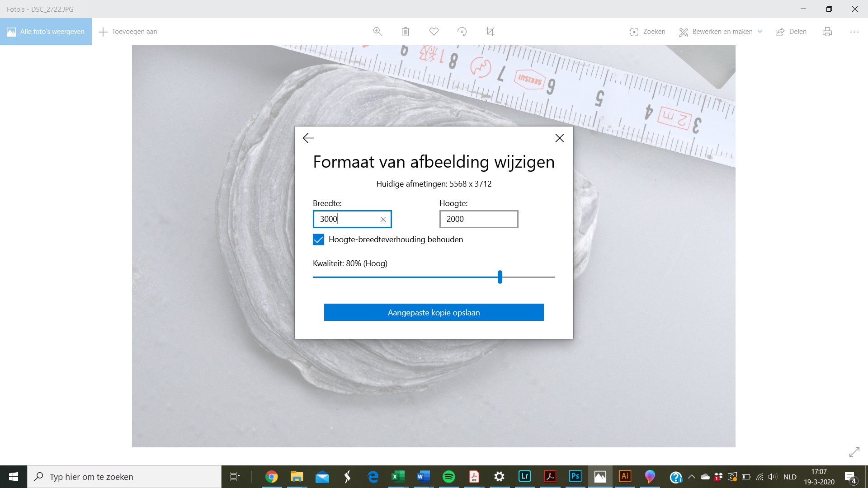
Task: Click the delete trash can icon
Action: click(x=406, y=32)
